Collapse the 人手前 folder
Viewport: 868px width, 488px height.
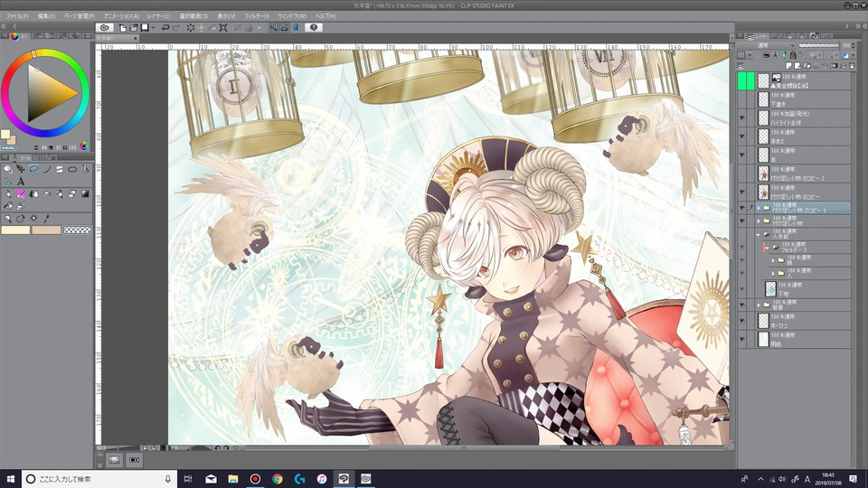(x=759, y=234)
